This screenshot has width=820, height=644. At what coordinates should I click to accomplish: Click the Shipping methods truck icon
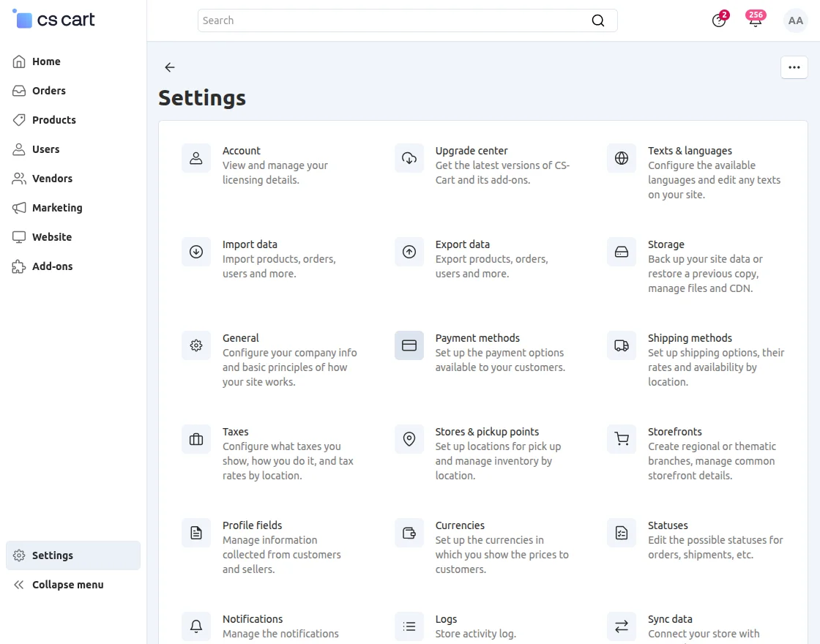coord(622,345)
